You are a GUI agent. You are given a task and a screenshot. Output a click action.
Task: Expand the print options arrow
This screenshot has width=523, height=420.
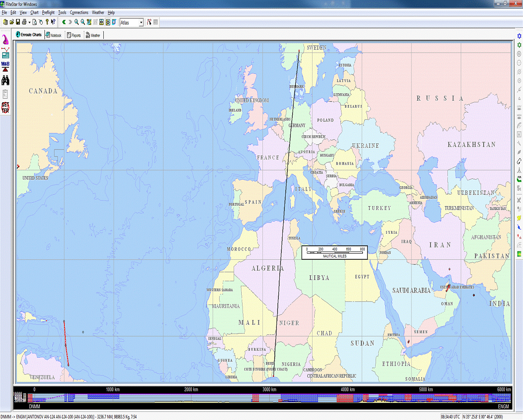[29, 22]
